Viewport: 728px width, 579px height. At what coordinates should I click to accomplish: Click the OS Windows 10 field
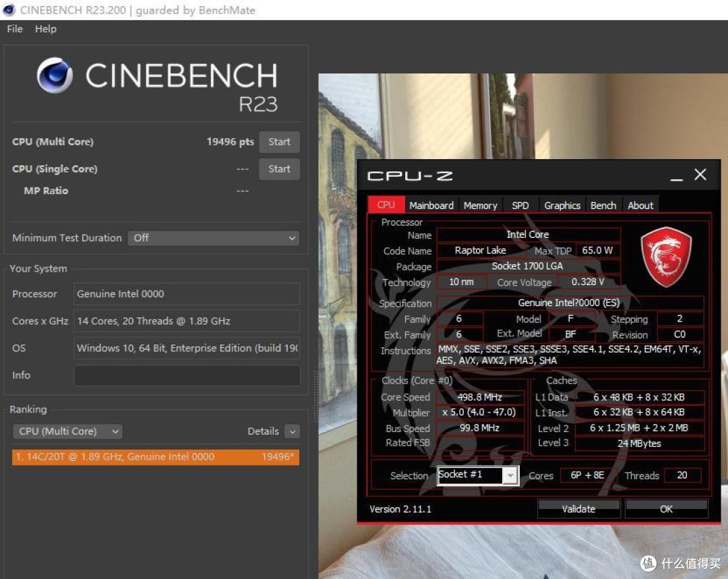point(187,348)
